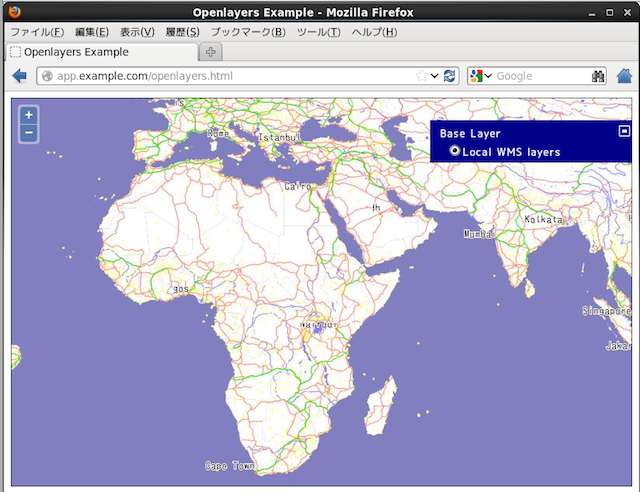Click the search binoculars icon
Screen dimensions: 640x492
point(598,76)
